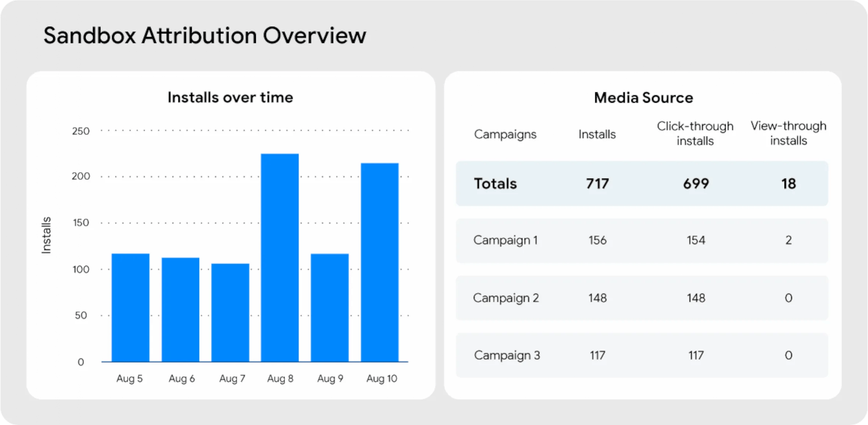Click the Aug 10 axis label
The width and height of the screenshot is (868, 425).
coord(382,378)
